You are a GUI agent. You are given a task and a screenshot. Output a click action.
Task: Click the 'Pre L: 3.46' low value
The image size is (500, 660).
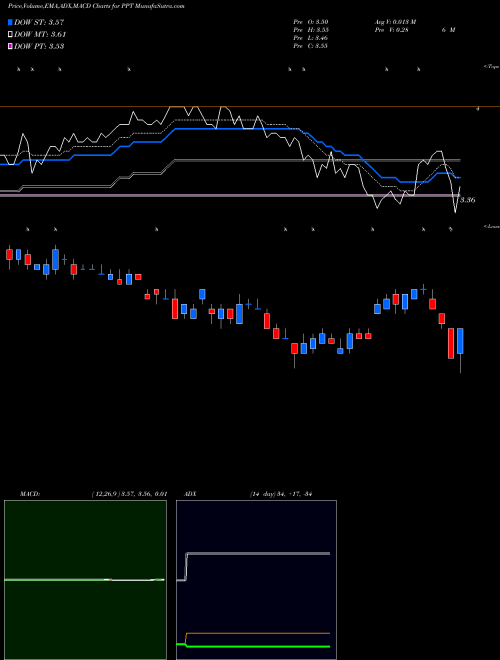(311, 38)
